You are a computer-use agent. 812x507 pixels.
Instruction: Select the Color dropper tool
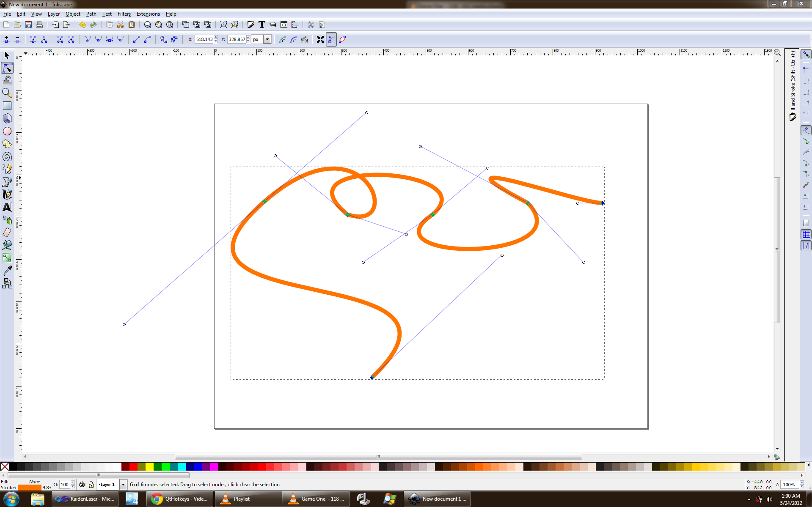click(7, 271)
